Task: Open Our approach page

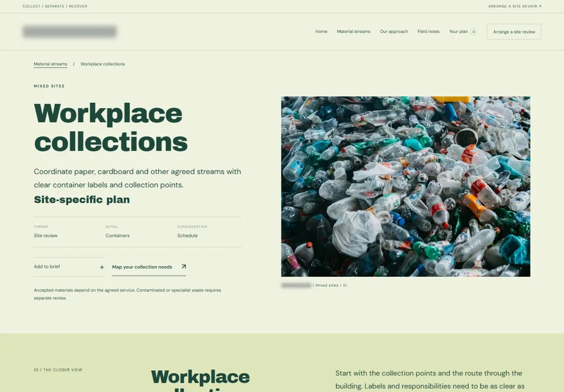Action: (394, 32)
